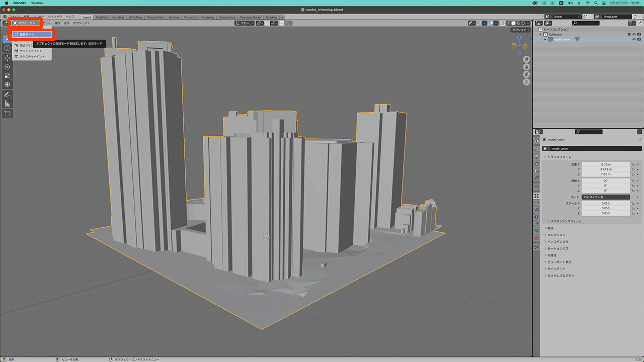Open the Physics properties tab

pyautogui.click(x=536, y=217)
